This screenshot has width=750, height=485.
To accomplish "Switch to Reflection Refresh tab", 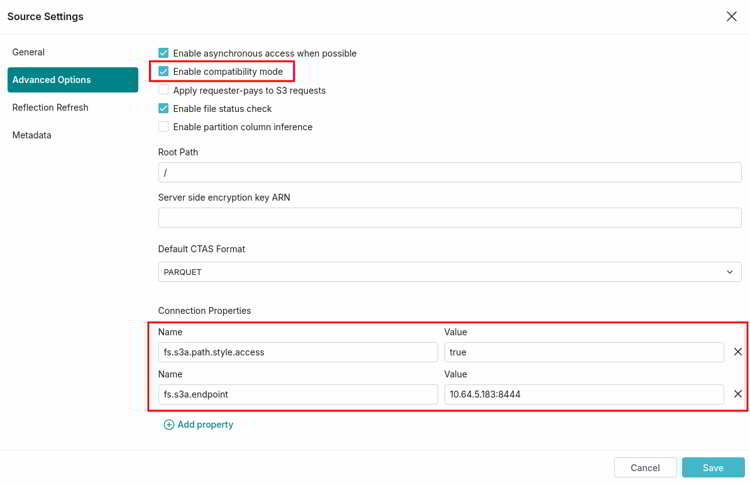I will pyautogui.click(x=50, y=108).
